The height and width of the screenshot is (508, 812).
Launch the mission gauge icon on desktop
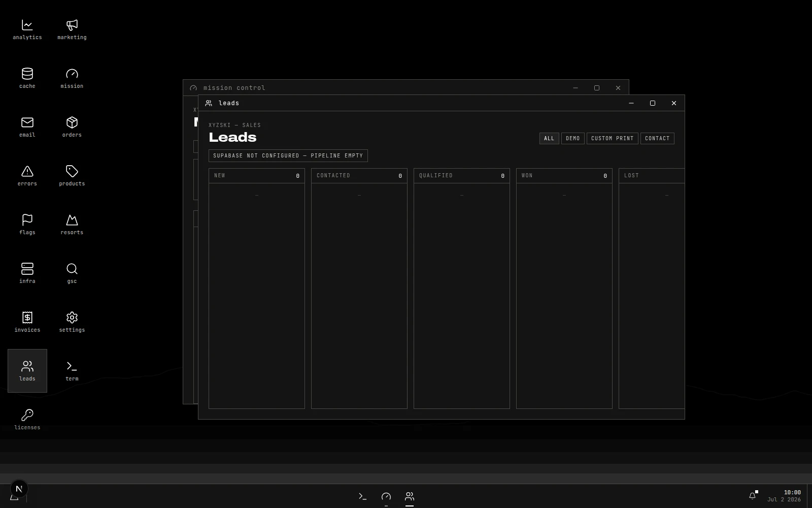[x=72, y=78]
